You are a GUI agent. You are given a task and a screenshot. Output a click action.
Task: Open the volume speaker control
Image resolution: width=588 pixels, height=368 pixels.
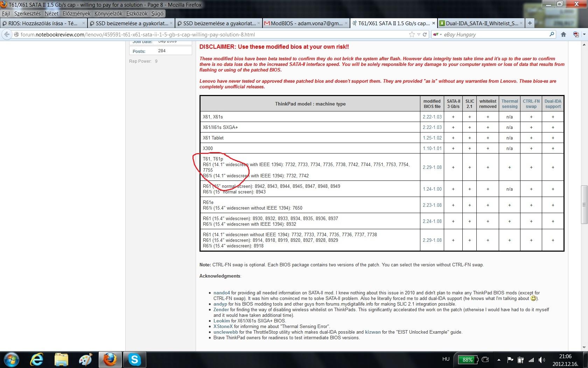(542, 360)
